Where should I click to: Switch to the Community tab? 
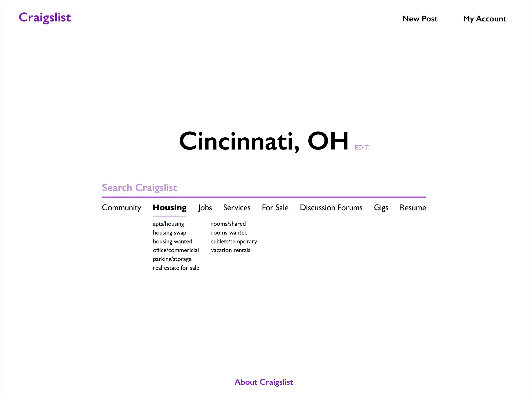(x=121, y=207)
